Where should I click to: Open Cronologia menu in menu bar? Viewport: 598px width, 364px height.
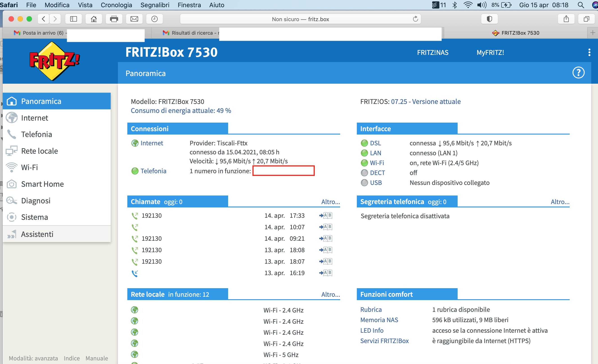pyautogui.click(x=117, y=5)
